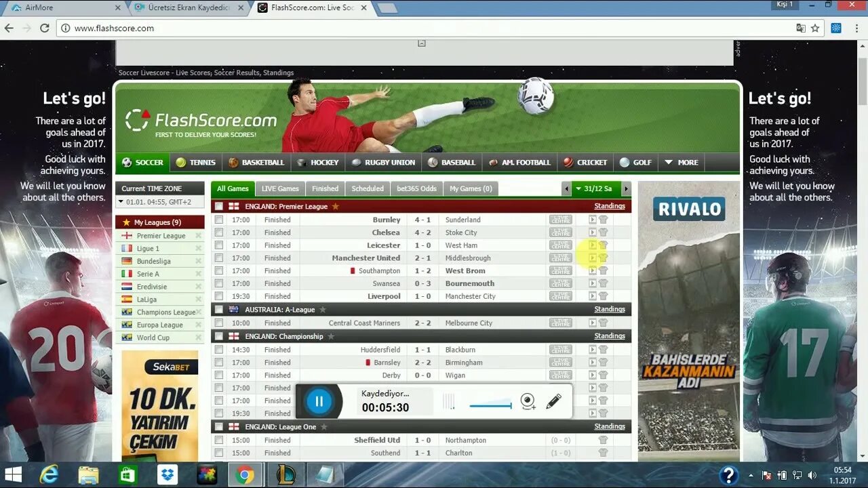Expand the More sports dropdown

[682, 163]
